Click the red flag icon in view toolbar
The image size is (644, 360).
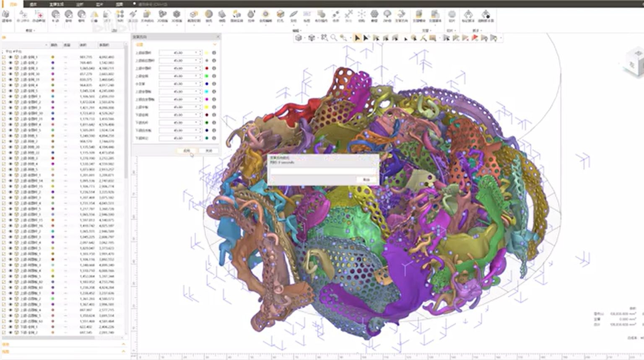[x=475, y=38]
